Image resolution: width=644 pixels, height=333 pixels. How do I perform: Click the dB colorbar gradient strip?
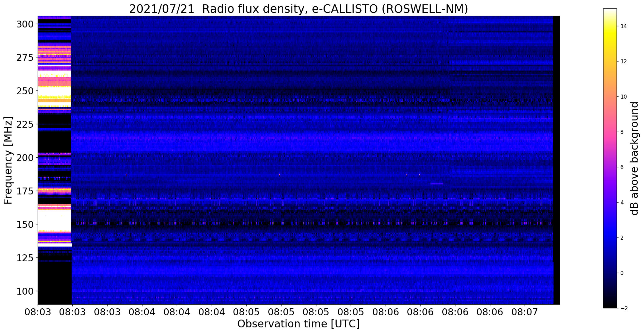pyautogui.click(x=610, y=159)
